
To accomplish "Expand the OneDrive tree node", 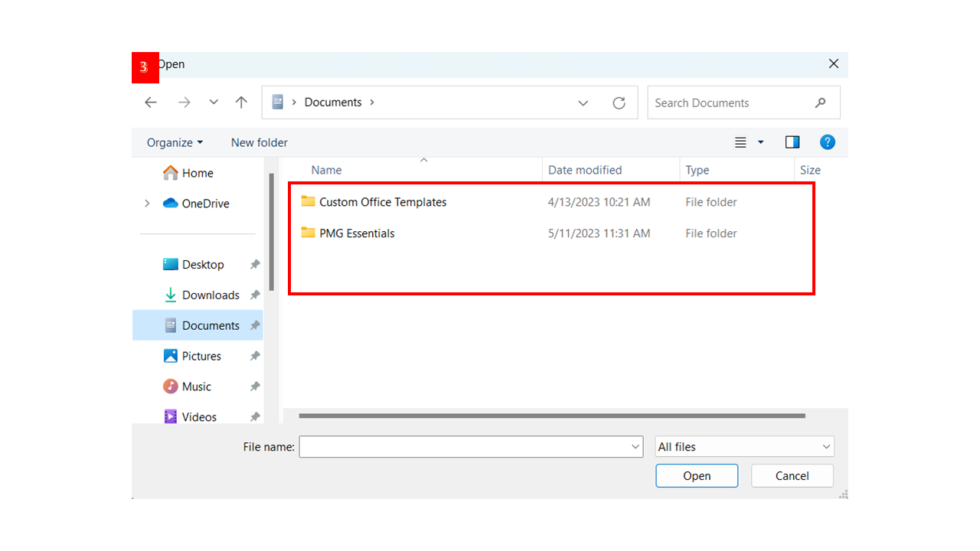I will 147,204.
